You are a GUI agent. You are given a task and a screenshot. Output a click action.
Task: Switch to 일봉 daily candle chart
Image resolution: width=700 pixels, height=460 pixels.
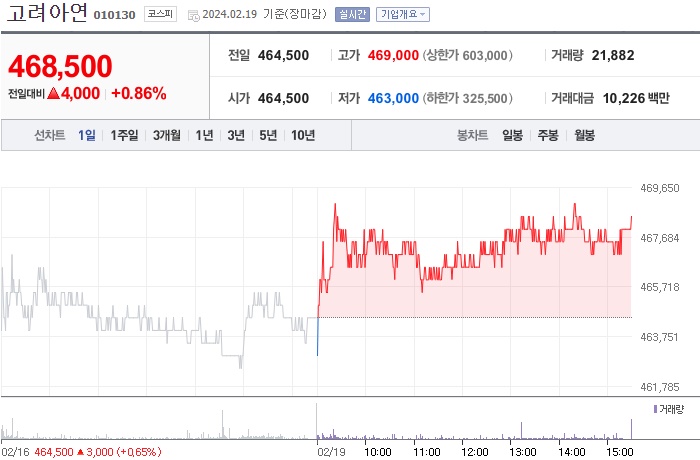click(512, 135)
